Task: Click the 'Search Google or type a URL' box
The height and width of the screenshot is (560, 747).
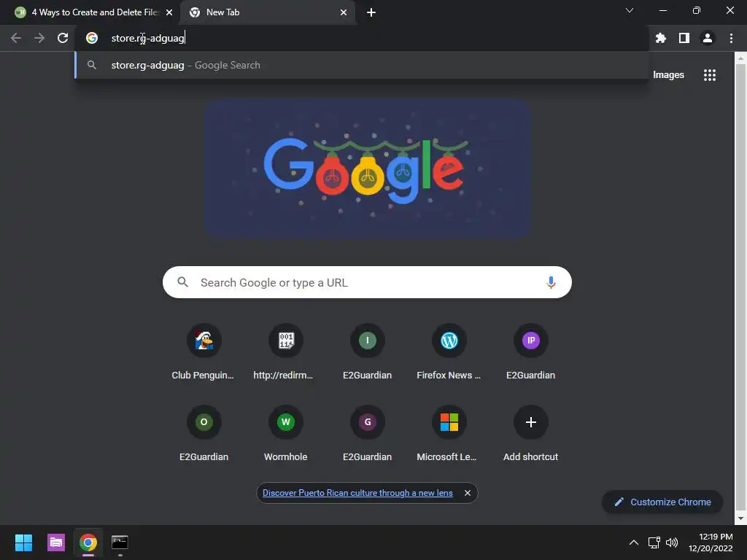Action: click(368, 282)
